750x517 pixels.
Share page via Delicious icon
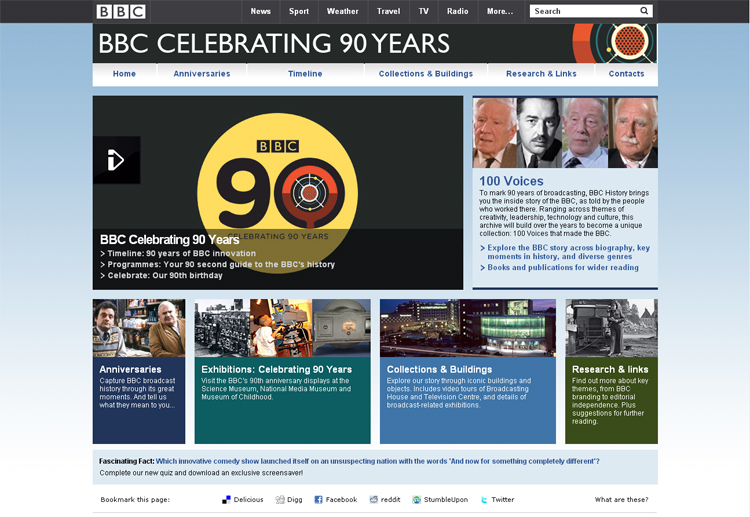(227, 499)
